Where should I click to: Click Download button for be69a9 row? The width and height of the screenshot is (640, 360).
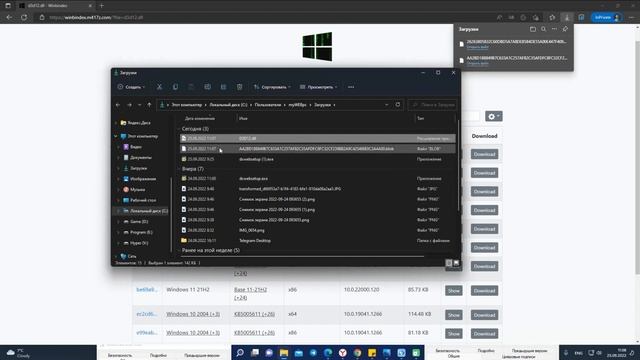(484, 291)
